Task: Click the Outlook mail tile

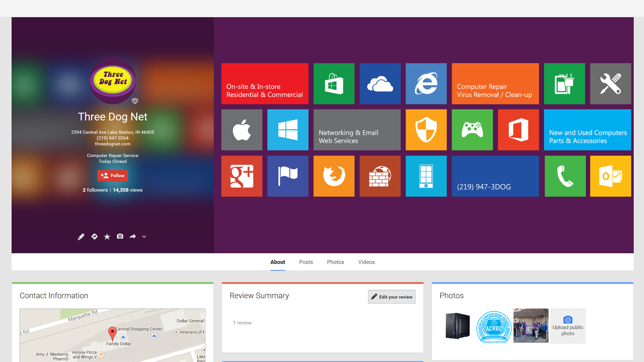Action: [x=610, y=176]
